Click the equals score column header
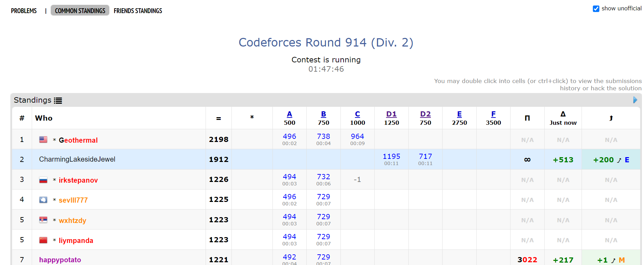 [219, 119]
